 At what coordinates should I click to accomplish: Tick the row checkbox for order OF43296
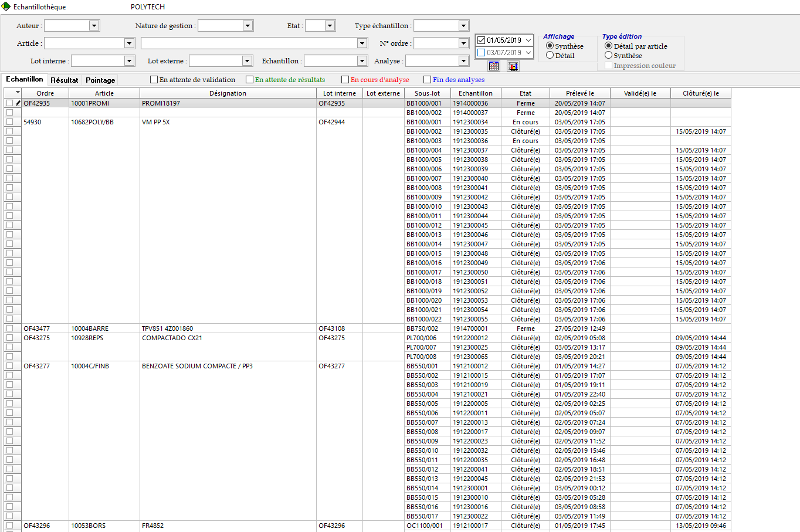(x=9, y=526)
